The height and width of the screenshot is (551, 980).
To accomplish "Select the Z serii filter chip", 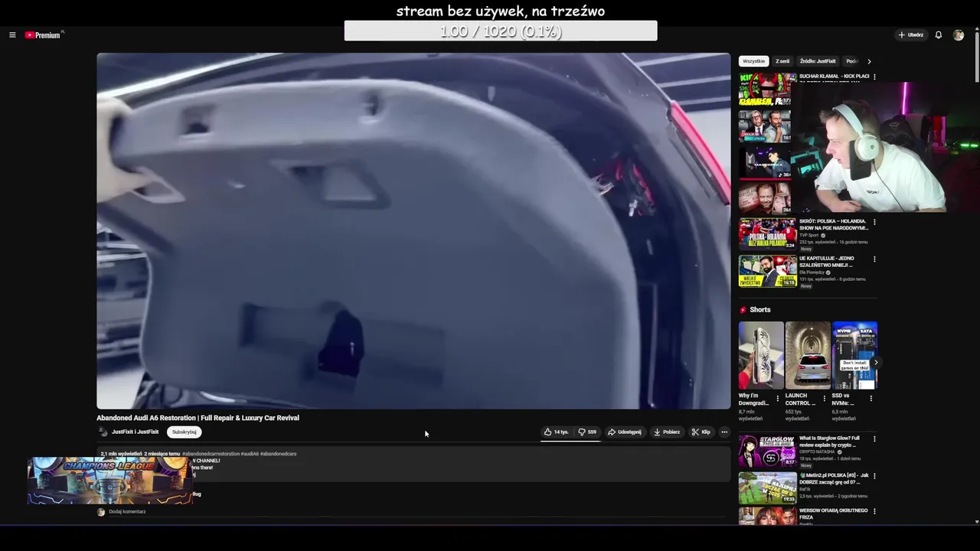I will point(782,61).
